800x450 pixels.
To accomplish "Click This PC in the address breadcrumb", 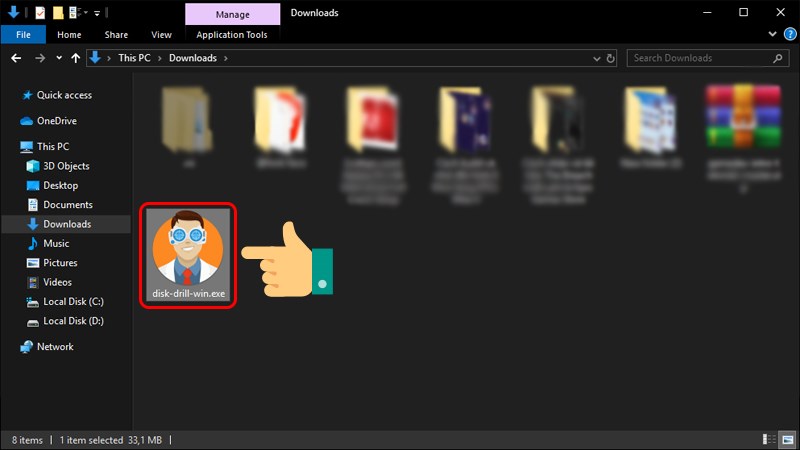I will click(135, 58).
